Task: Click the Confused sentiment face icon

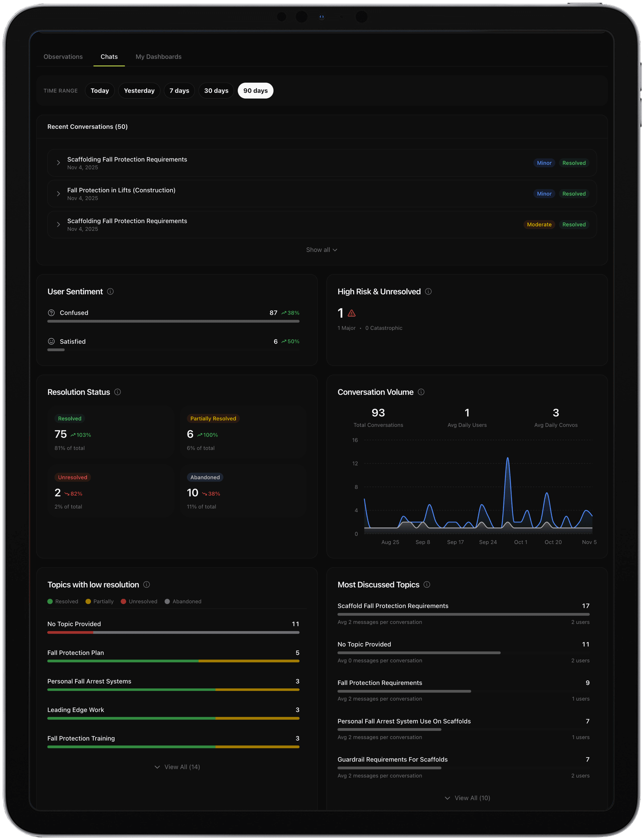Action: coord(51,312)
